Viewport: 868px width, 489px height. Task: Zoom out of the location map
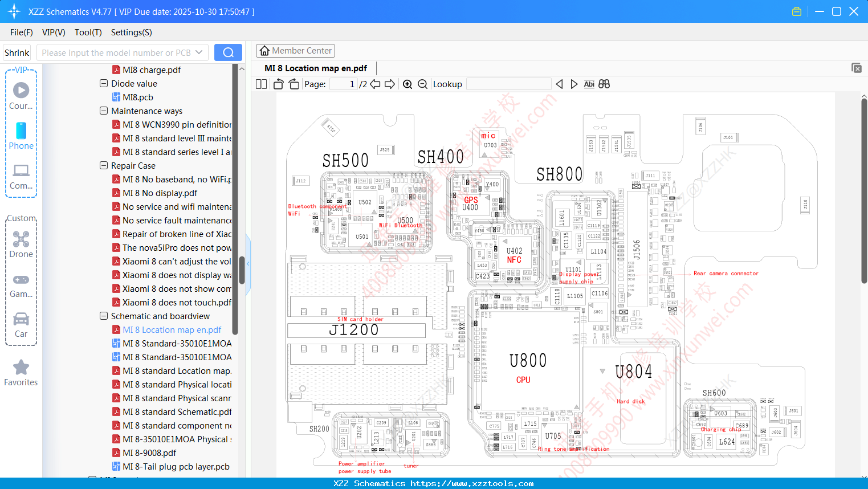(x=422, y=84)
